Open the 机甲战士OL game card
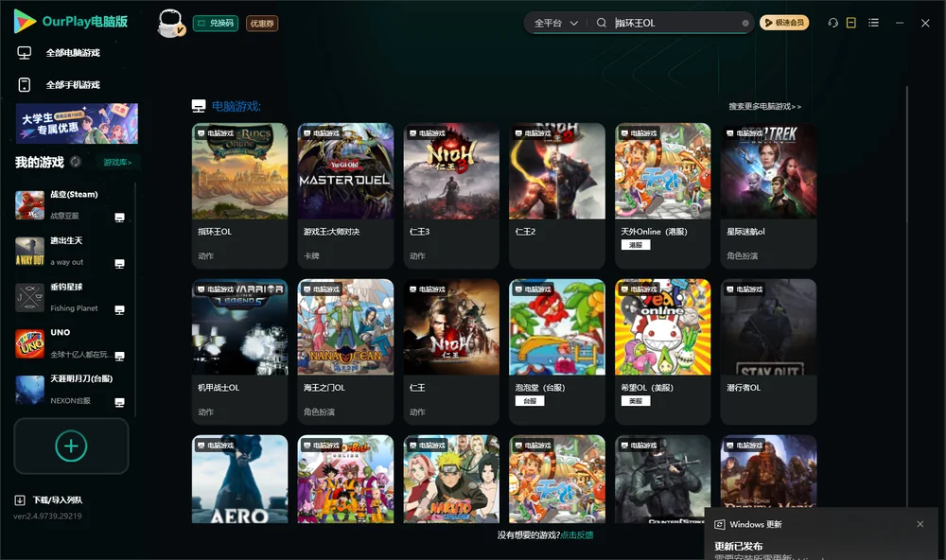The height and width of the screenshot is (560, 946). pos(239,352)
